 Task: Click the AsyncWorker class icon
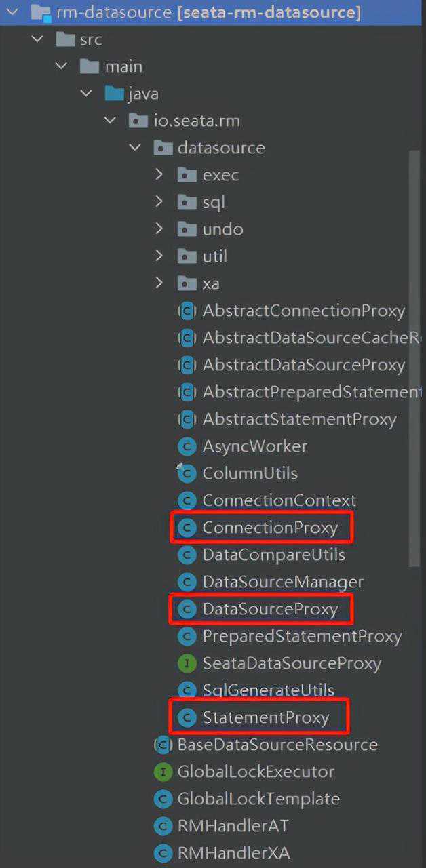[x=187, y=446]
